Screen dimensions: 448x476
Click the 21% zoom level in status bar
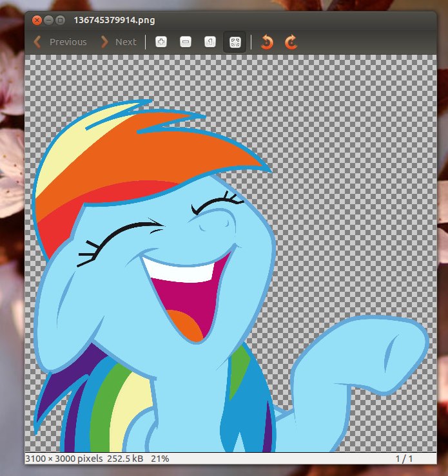click(x=160, y=458)
